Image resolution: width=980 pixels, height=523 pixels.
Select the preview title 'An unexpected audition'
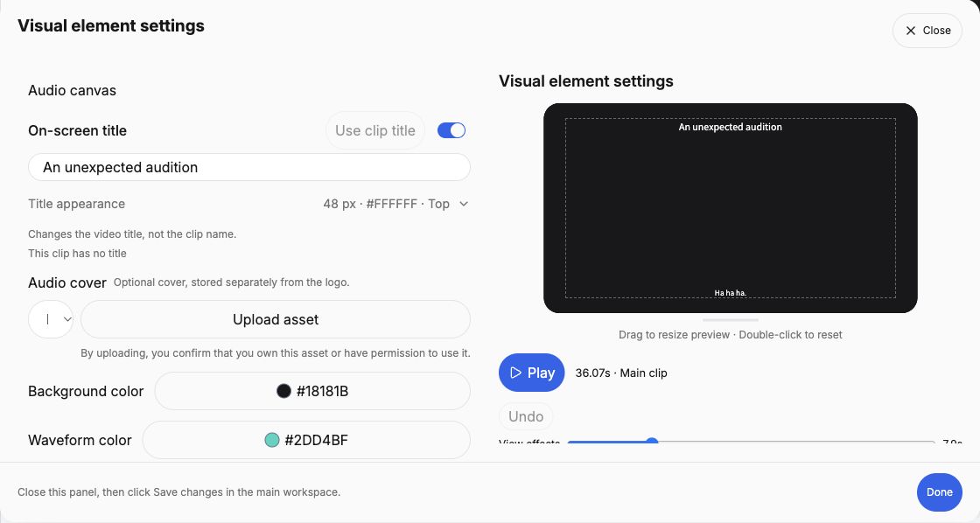(x=730, y=127)
